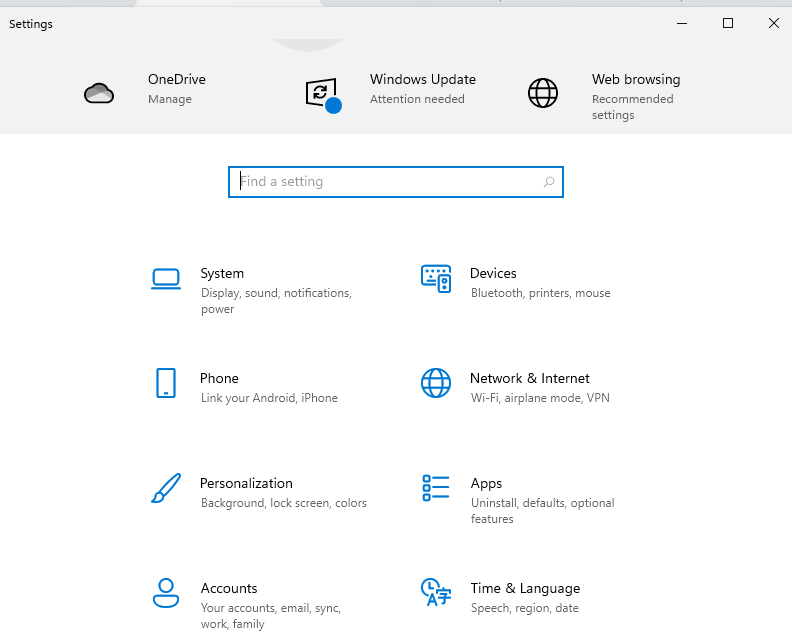Maximize the Settings window

[x=728, y=23]
